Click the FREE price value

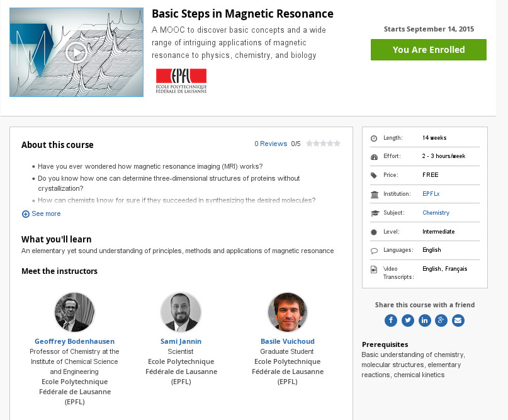tap(430, 175)
